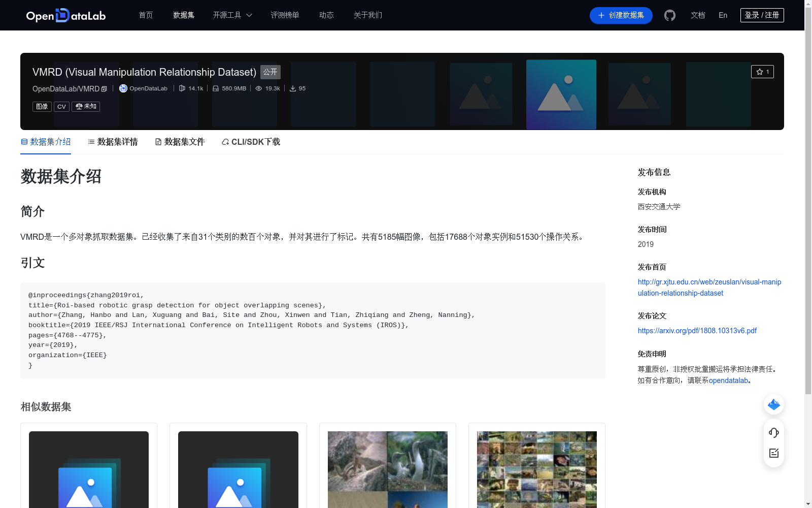Viewport: 812px width, 508px height.
Task: Switch to the 数据集详情 tab
Action: click(113, 142)
